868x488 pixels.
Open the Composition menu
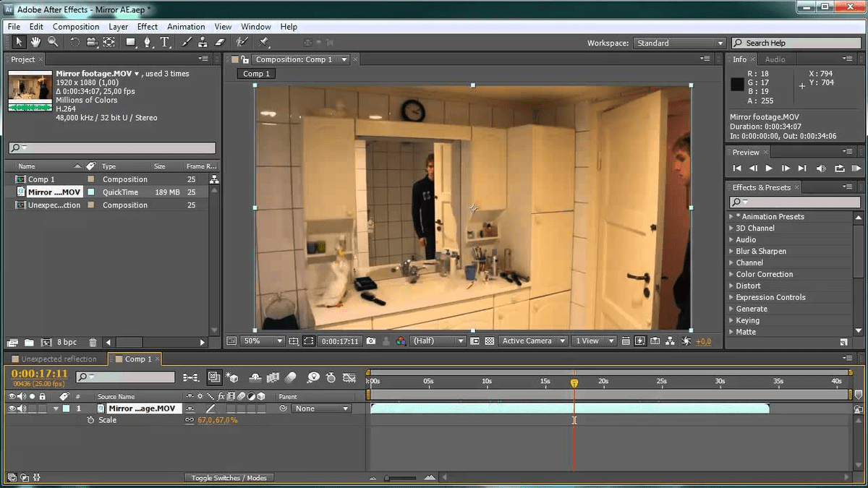[75, 26]
